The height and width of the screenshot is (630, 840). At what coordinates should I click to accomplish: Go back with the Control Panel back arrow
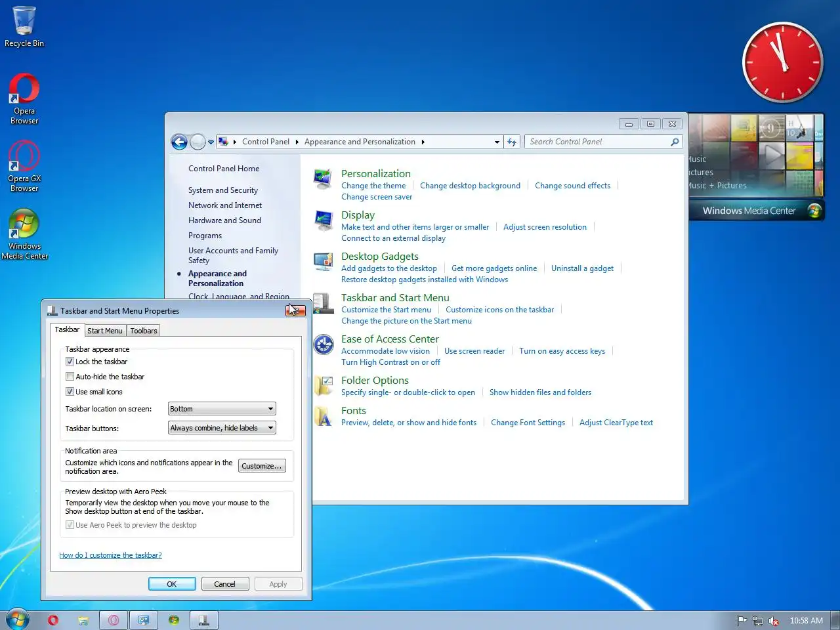(x=179, y=141)
